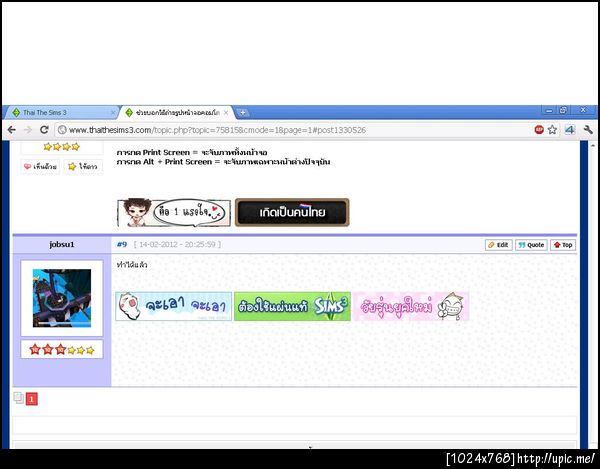
Task: Go back with the browser back arrow
Action: (x=11, y=130)
